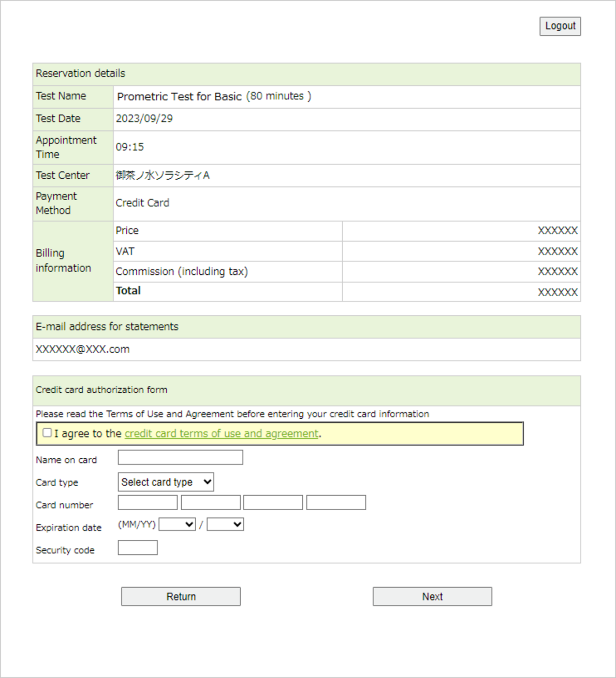Screen dimensions: 616x678
Task: Click the Test Date 2023/09/29 cell
Action: [x=144, y=118]
